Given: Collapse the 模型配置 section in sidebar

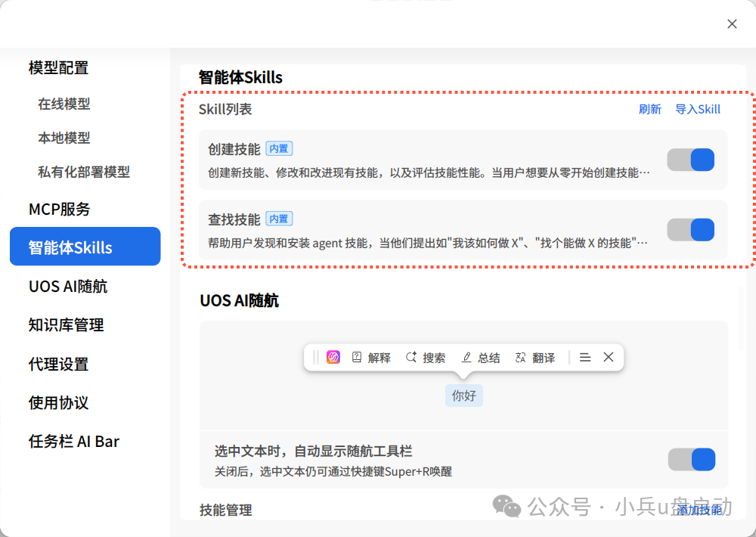Looking at the screenshot, I should 57,67.
